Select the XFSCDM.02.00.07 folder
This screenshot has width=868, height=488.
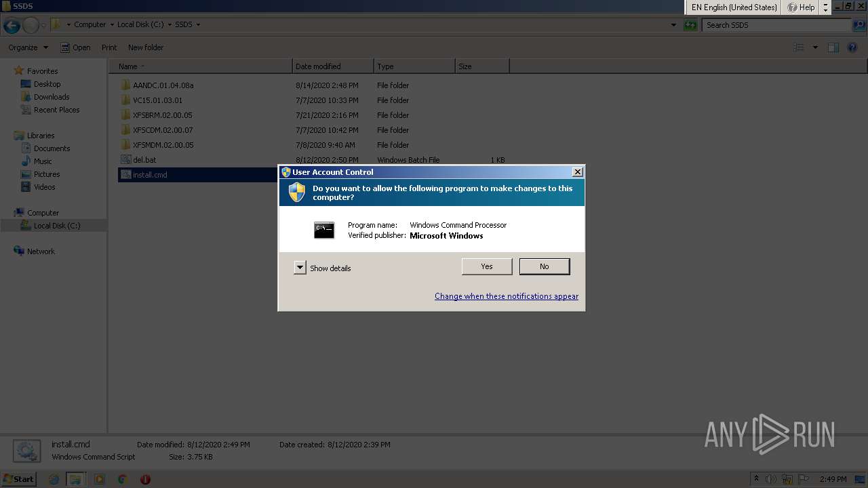[x=163, y=130]
